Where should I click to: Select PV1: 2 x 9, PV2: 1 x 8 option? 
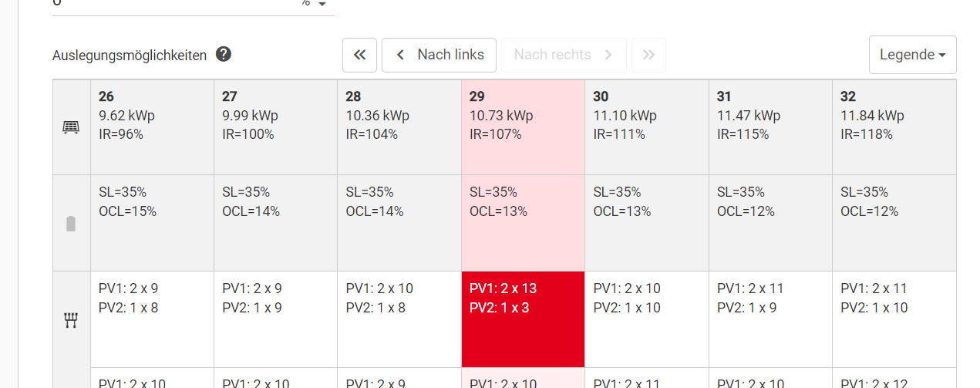coord(152,319)
